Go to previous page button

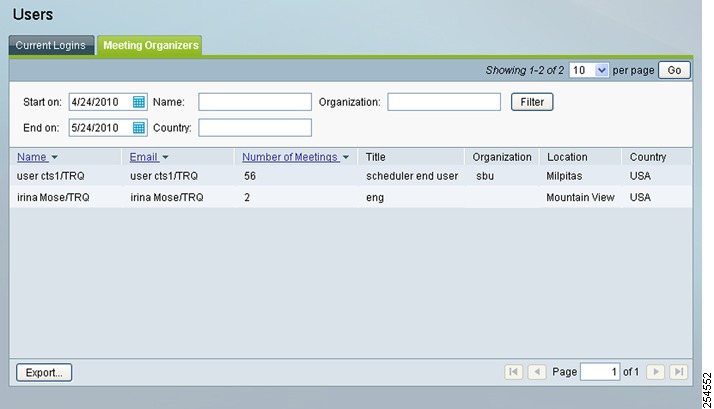click(x=537, y=372)
